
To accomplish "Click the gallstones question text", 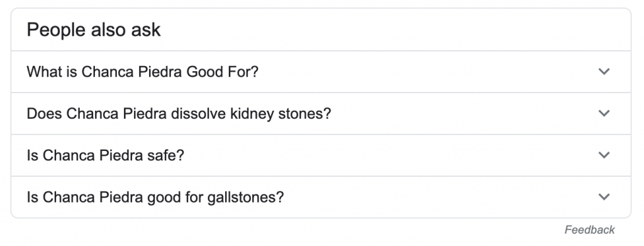I will coord(155,198).
